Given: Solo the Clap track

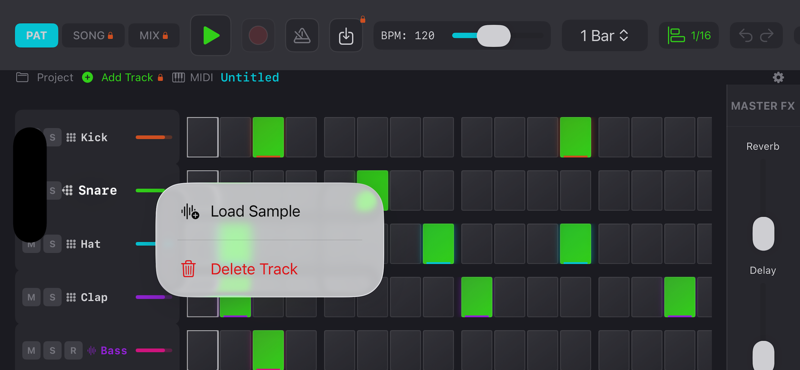Looking at the screenshot, I should tap(52, 297).
